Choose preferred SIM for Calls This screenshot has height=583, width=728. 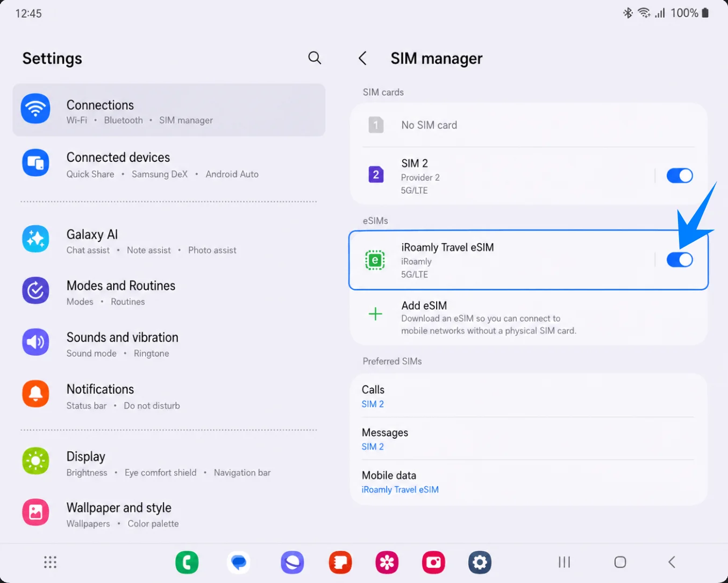529,396
